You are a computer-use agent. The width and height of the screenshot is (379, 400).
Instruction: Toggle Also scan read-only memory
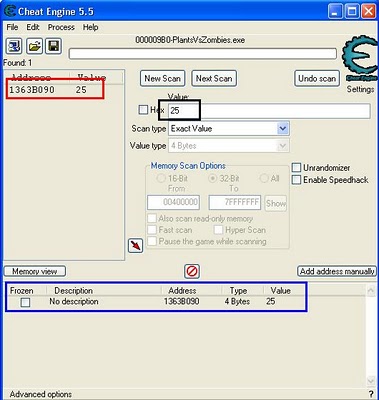pos(152,219)
